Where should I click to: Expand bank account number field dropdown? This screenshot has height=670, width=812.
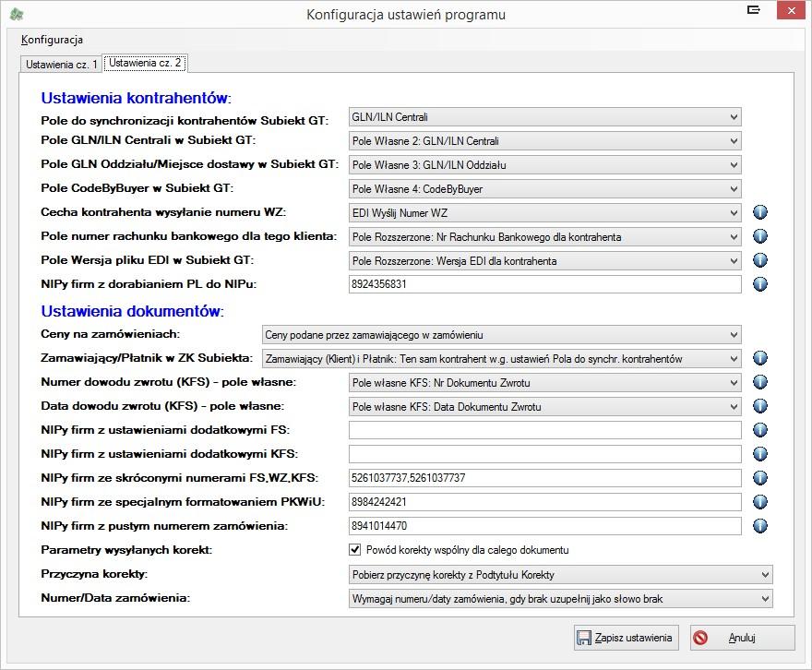[544, 237]
